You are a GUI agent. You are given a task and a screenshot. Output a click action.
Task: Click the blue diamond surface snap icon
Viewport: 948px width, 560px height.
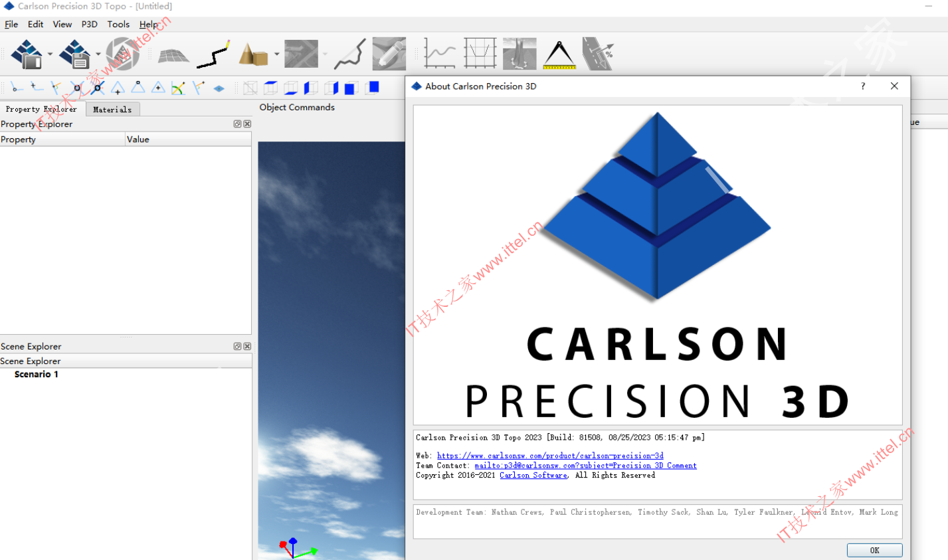click(x=219, y=88)
